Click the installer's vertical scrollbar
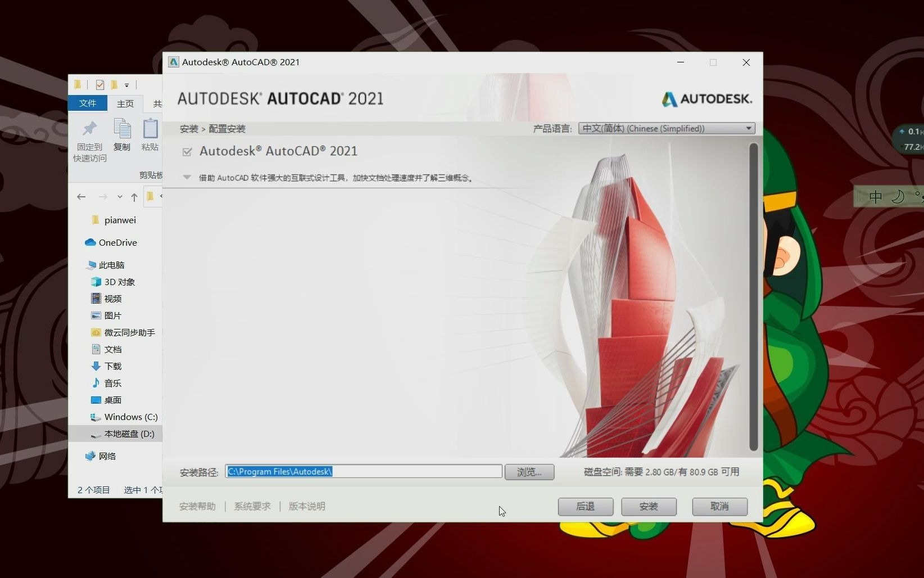Screen dimensions: 924x578 754,296
